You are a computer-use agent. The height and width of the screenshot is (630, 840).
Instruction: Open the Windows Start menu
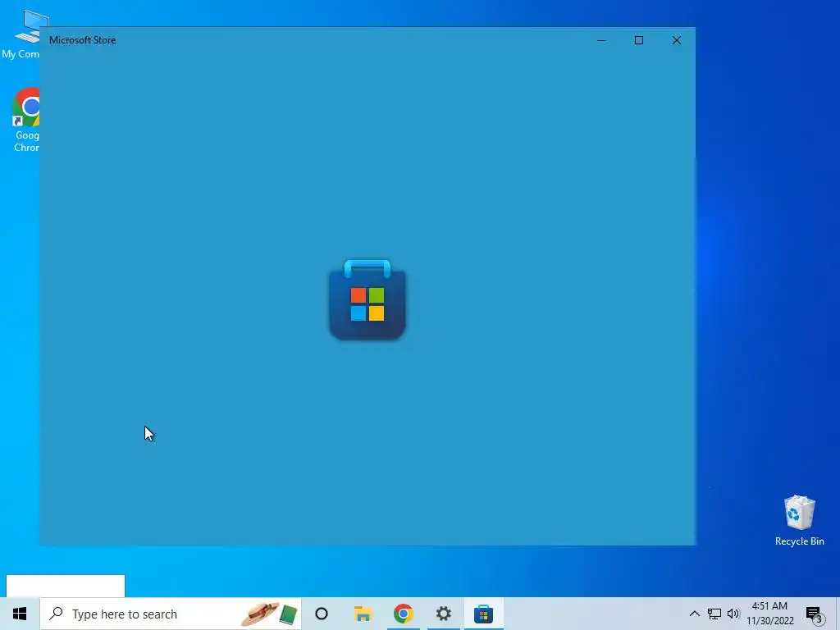(20, 614)
